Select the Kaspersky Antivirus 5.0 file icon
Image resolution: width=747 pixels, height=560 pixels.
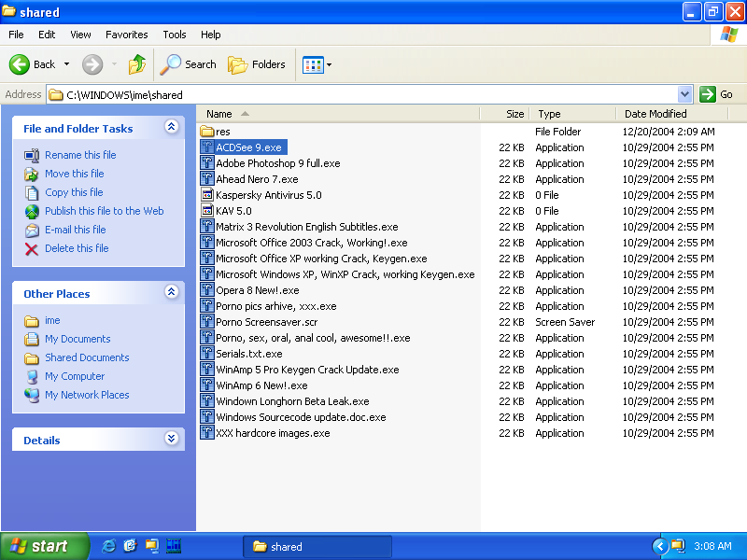(x=206, y=195)
